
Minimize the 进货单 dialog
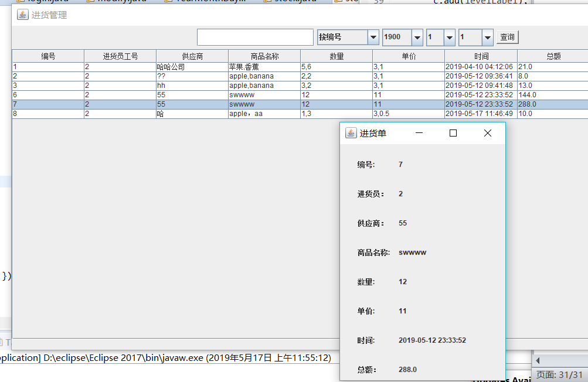(419, 133)
